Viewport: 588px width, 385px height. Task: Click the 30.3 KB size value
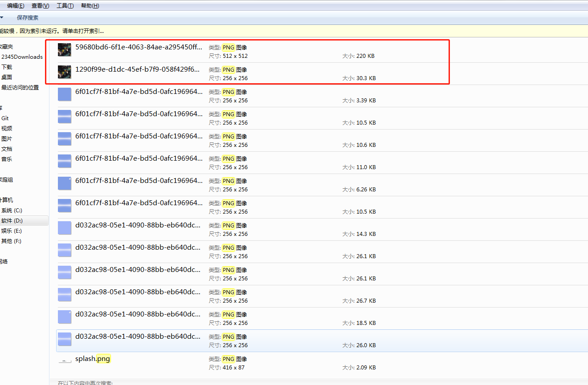coord(366,78)
